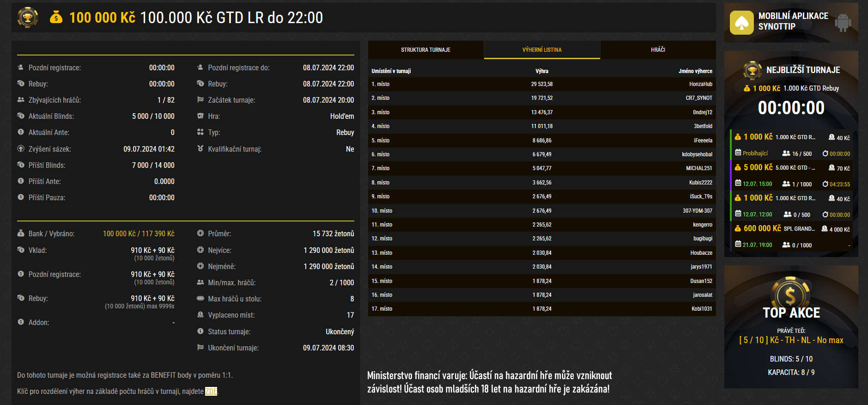Click player name 307-YDM-307
The height and width of the screenshot is (405, 868).
point(698,211)
